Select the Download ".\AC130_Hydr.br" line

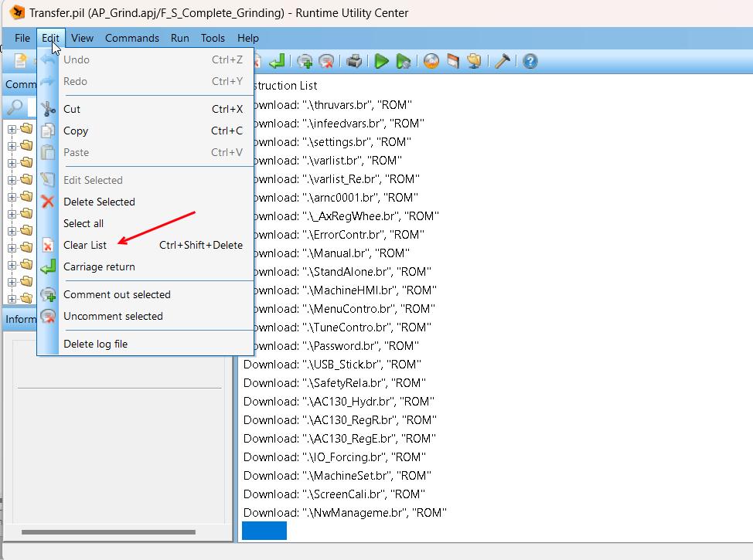[x=339, y=401]
